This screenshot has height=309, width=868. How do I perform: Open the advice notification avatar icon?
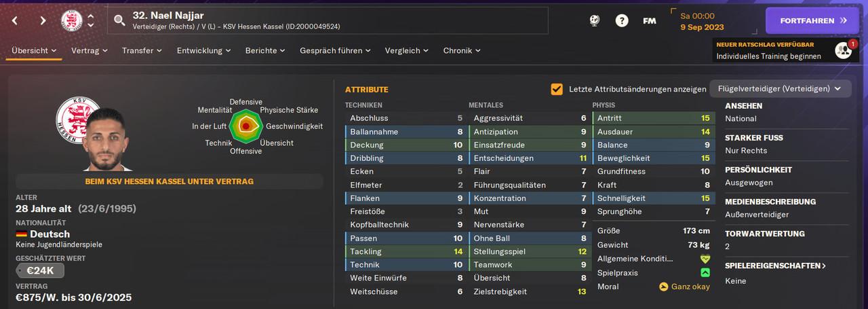843,50
